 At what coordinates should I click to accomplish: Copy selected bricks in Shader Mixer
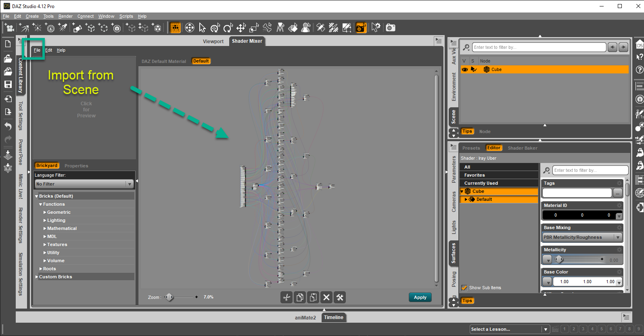tap(300, 297)
